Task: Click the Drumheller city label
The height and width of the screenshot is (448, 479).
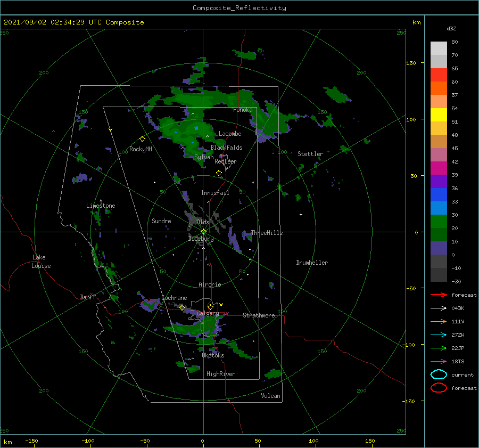Action: click(x=312, y=263)
